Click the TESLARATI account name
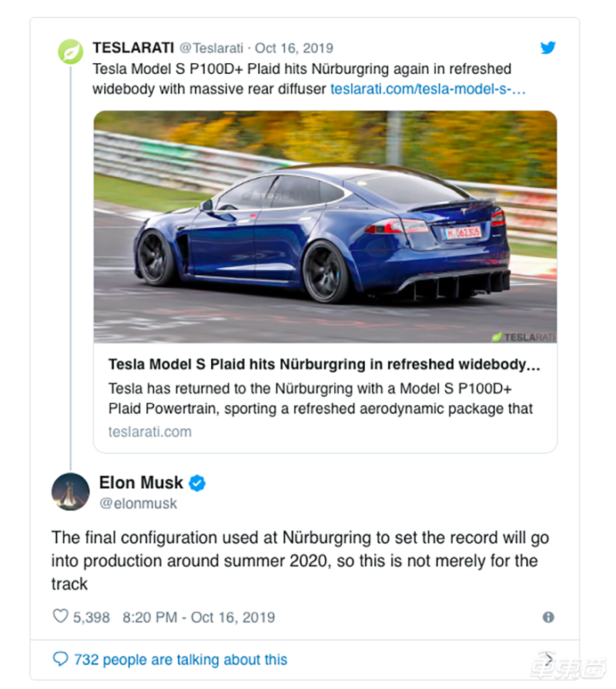 click(133, 48)
